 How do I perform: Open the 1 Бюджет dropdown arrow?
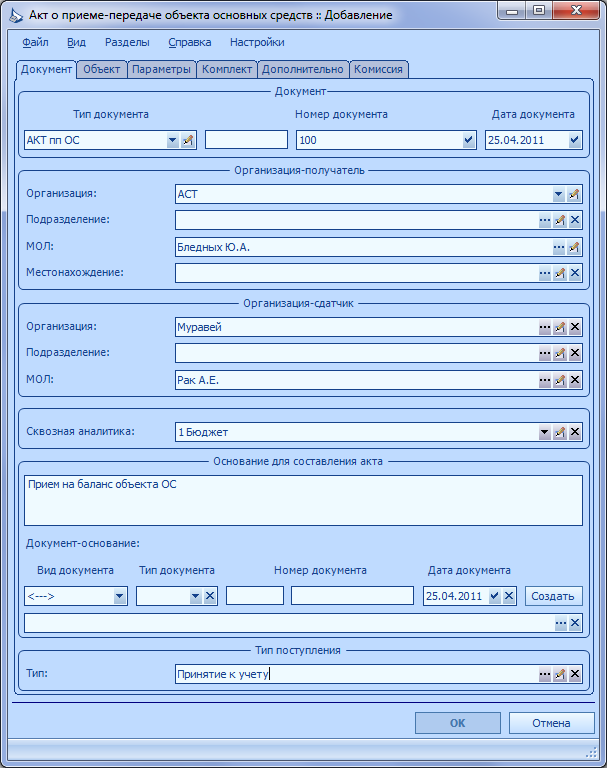click(545, 432)
